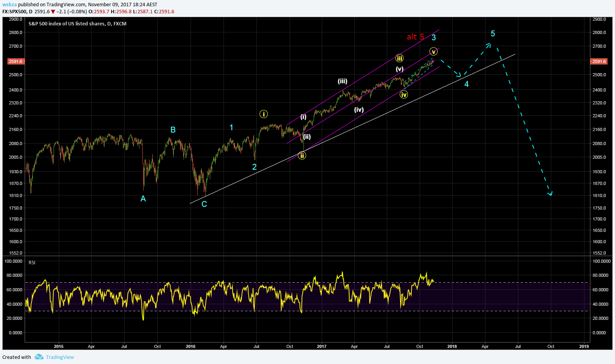The image size is (615, 364).
Task: Click the 2018 label on the time axis
Action: (452, 346)
